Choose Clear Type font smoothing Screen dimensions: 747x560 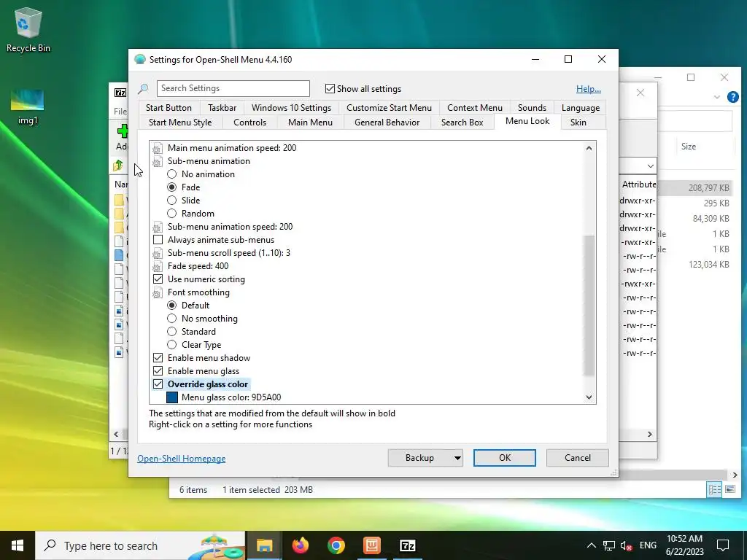[172, 345]
